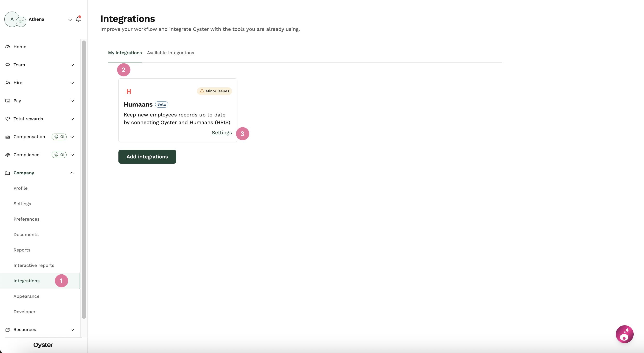
Task: Click the Minor issues warning badge
Action: [x=214, y=91]
